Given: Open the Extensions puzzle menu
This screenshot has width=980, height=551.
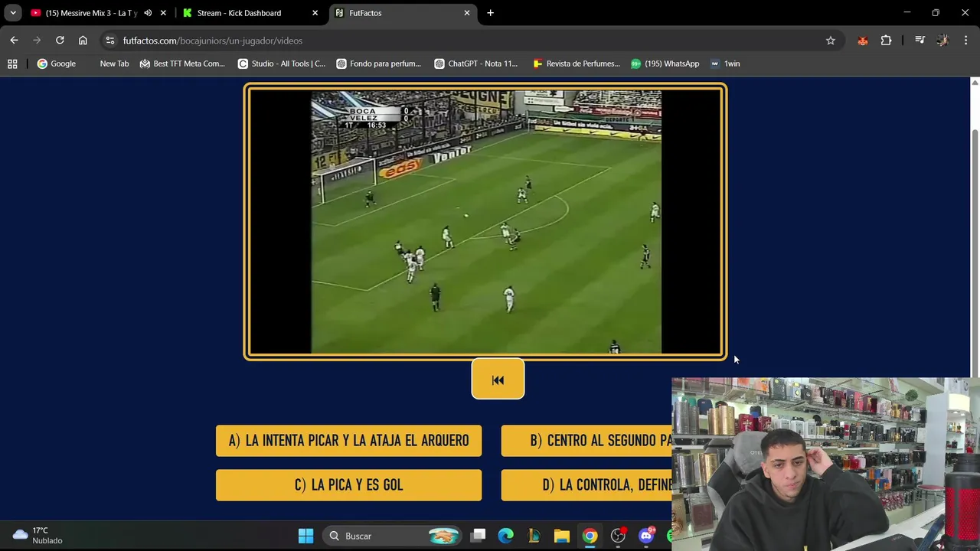Looking at the screenshot, I should (886, 41).
